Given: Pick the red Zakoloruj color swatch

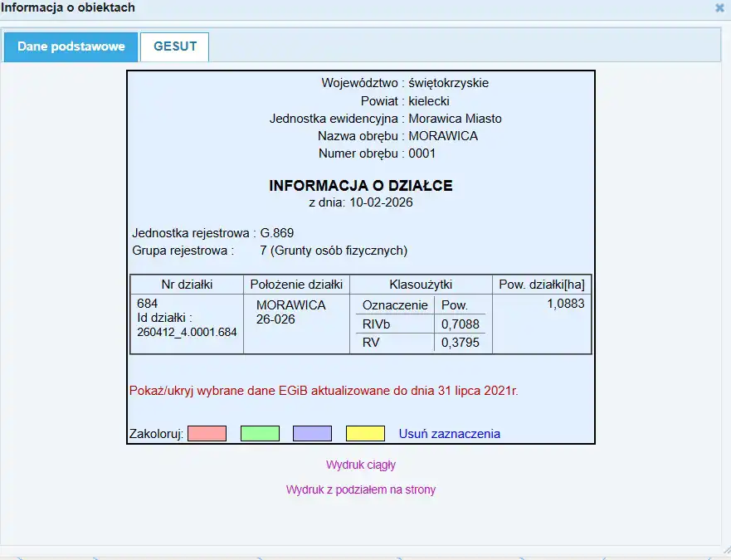Looking at the screenshot, I should coord(207,433).
